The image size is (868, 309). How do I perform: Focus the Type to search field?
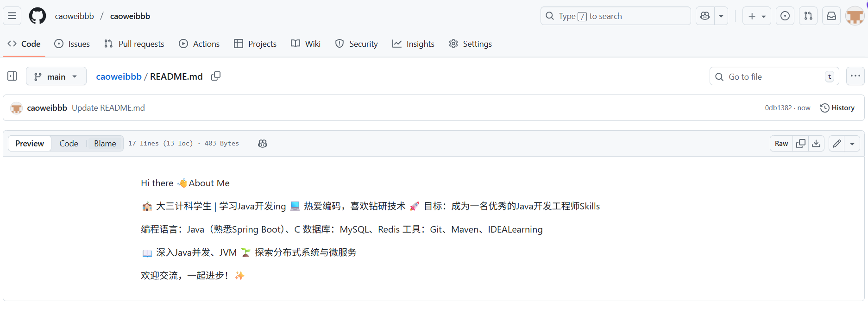click(616, 16)
